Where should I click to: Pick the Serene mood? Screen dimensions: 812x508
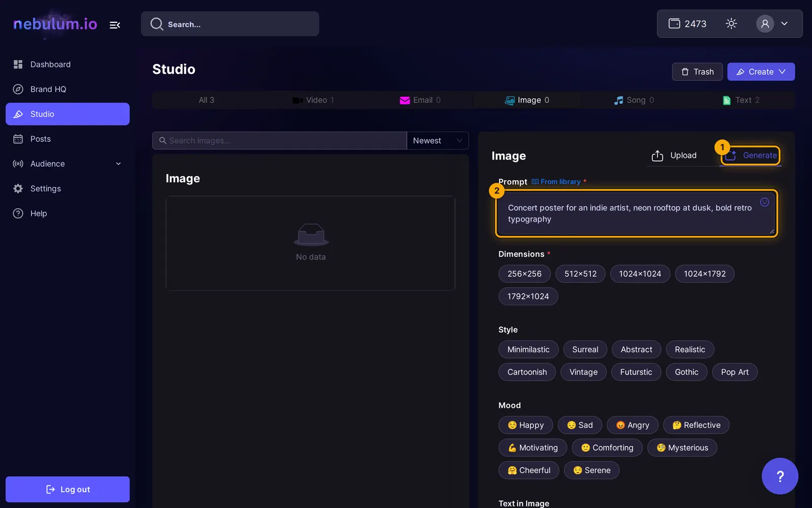pyautogui.click(x=592, y=470)
